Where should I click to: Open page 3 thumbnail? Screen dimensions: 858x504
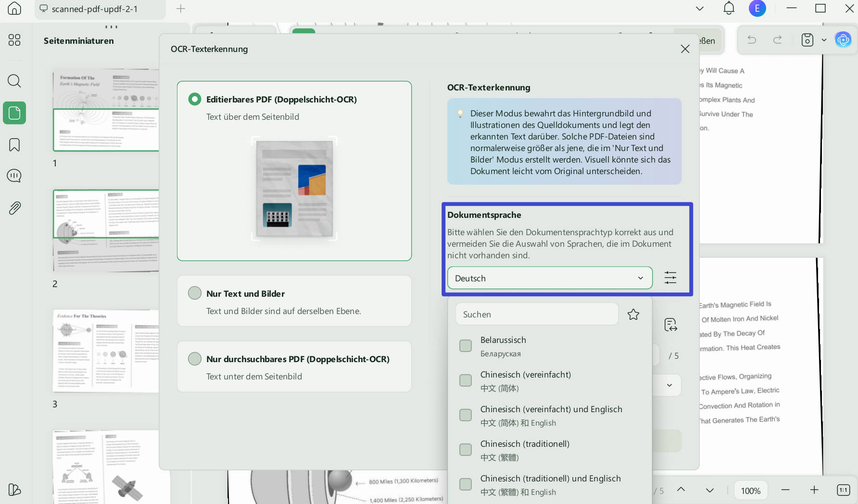click(106, 351)
